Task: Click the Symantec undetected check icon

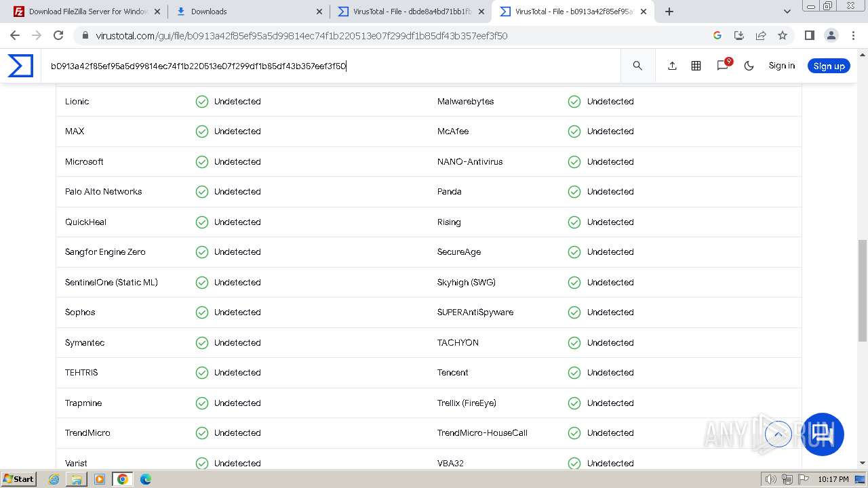Action: click(202, 343)
